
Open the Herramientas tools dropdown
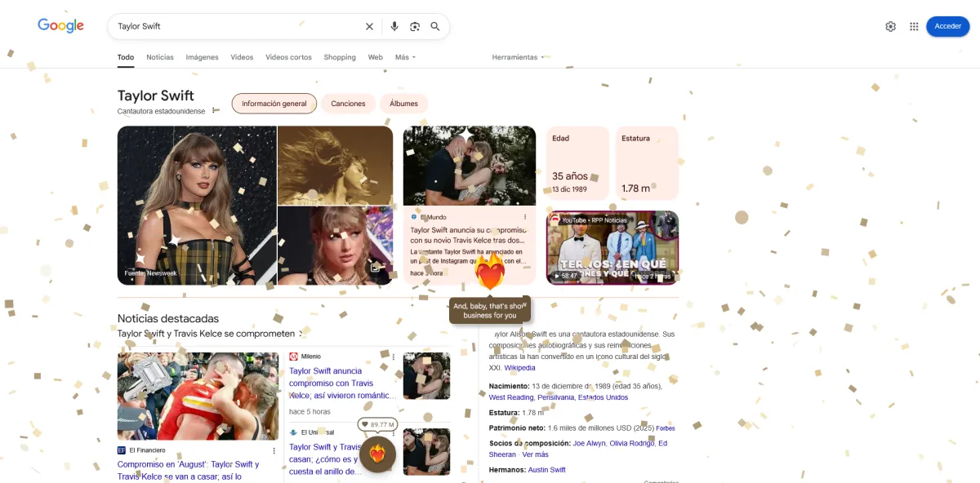tap(519, 57)
